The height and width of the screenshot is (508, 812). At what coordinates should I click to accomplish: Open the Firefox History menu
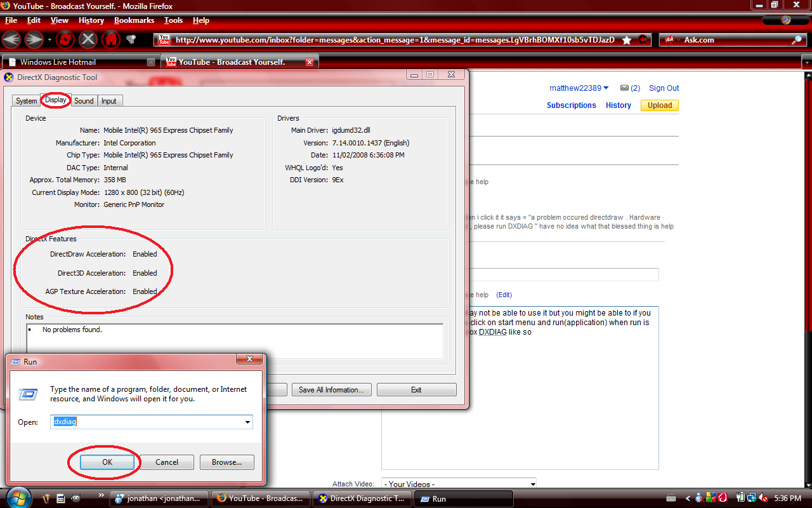(x=91, y=20)
